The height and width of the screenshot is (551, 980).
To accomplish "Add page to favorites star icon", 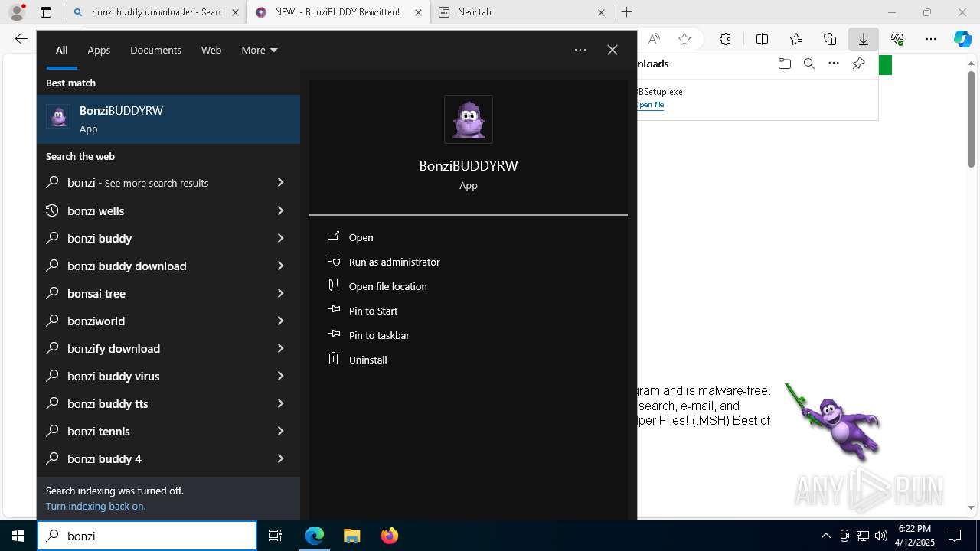I will point(684,39).
